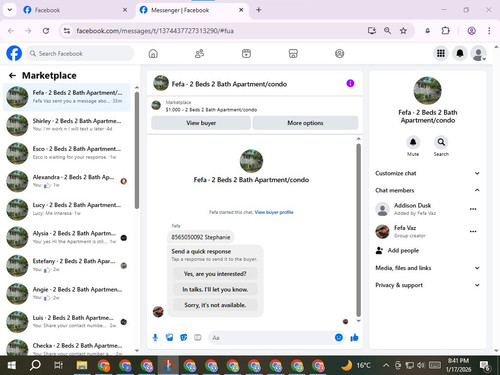Open Shirley conversation in chat list
The width and height of the screenshot is (500, 375).
pyautogui.click(x=67, y=125)
